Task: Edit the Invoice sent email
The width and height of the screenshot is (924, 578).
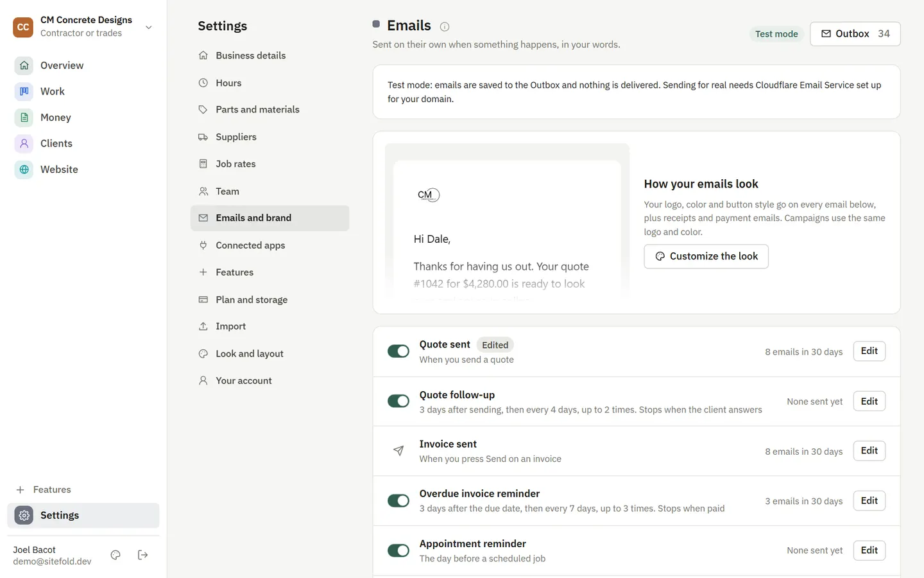Action: [x=869, y=451]
